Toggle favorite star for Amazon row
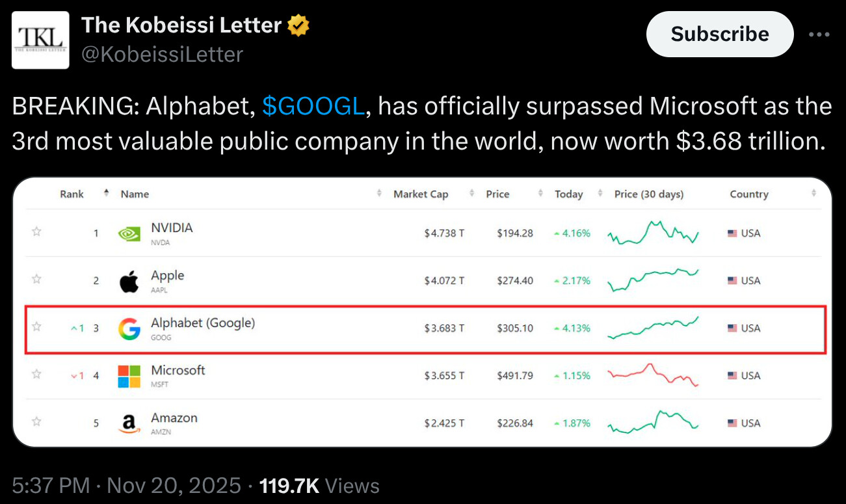 point(37,421)
